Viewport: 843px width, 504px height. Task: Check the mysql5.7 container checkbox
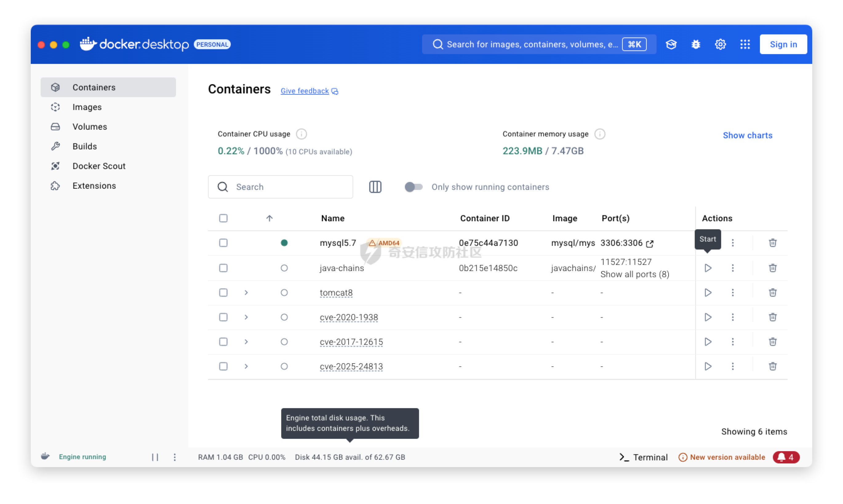(223, 243)
